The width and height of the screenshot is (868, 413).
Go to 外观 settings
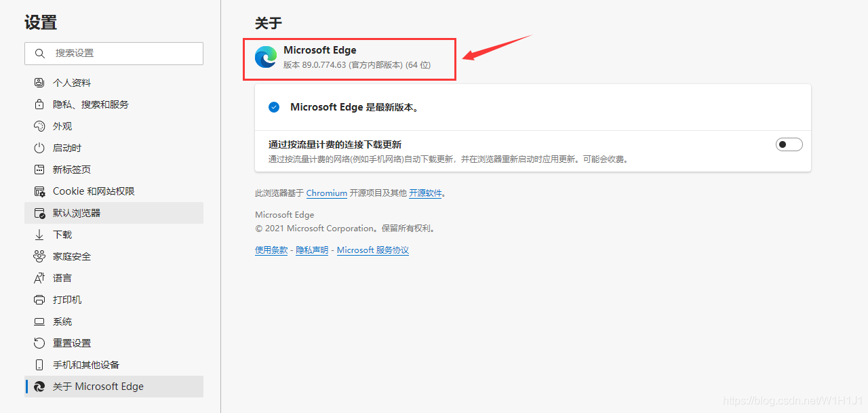(x=114, y=126)
